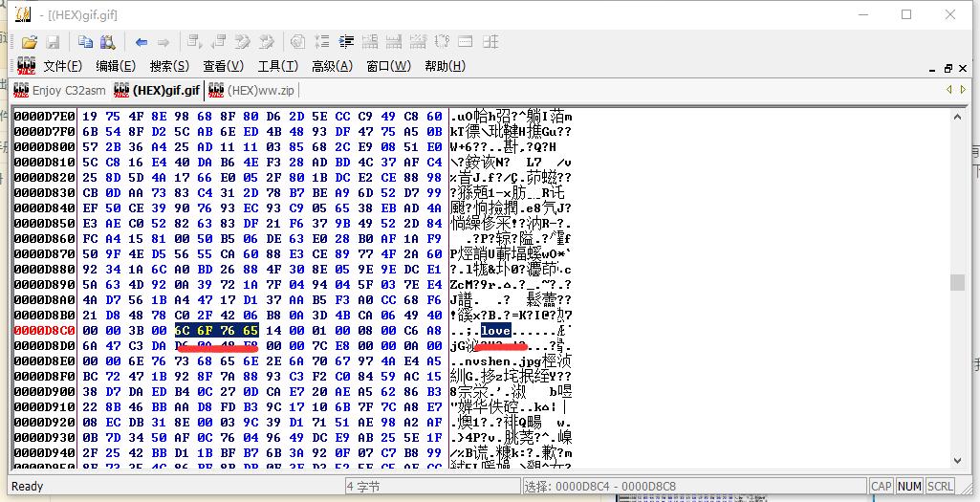The image size is (980, 502).
Task: Open the 工具(T) menu
Action: 277,66
